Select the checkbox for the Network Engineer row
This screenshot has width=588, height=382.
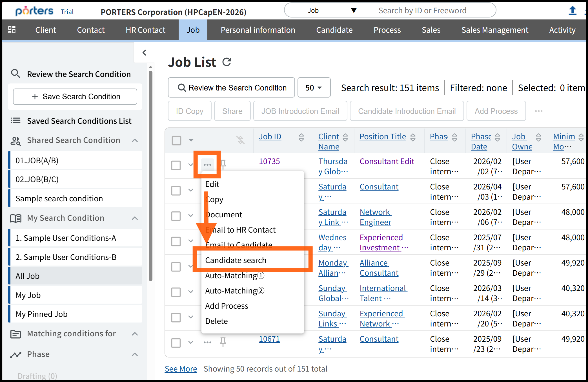tap(176, 216)
